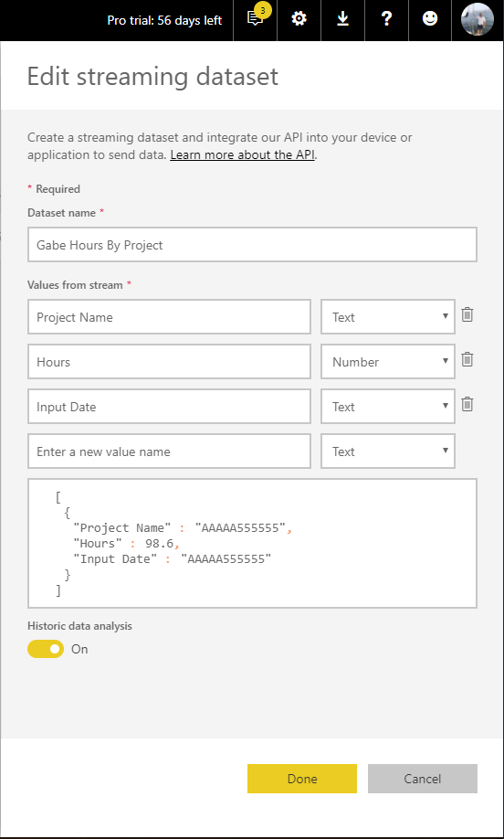
Task: Turn off Historic data analysis toggle
Action: click(46, 649)
